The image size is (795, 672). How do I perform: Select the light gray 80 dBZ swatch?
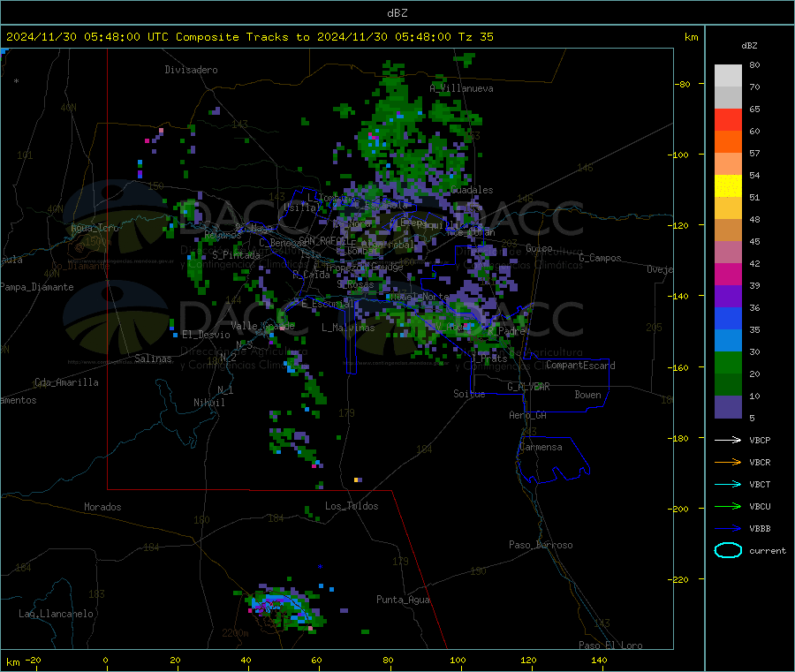click(x=728, y=76)
